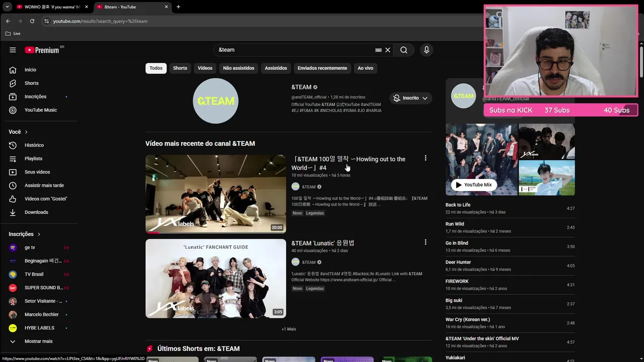The image size is (644, 362).
Task: Open the &TEAM 'Lunatic' 응원법 title
Action: click(x=323, y=243)
